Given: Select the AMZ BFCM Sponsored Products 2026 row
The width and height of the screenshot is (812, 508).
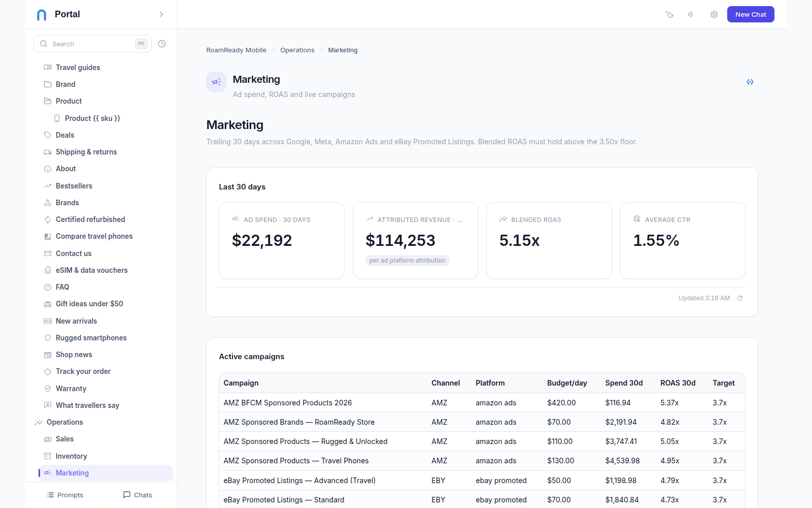Looking at the screenshot, I should coord(482,403).
